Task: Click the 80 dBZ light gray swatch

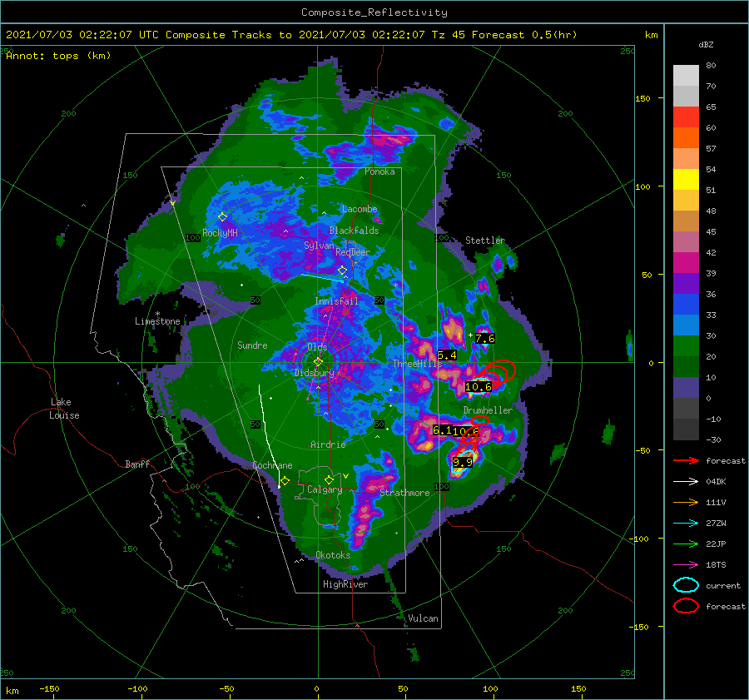Action: pos(686,76)
